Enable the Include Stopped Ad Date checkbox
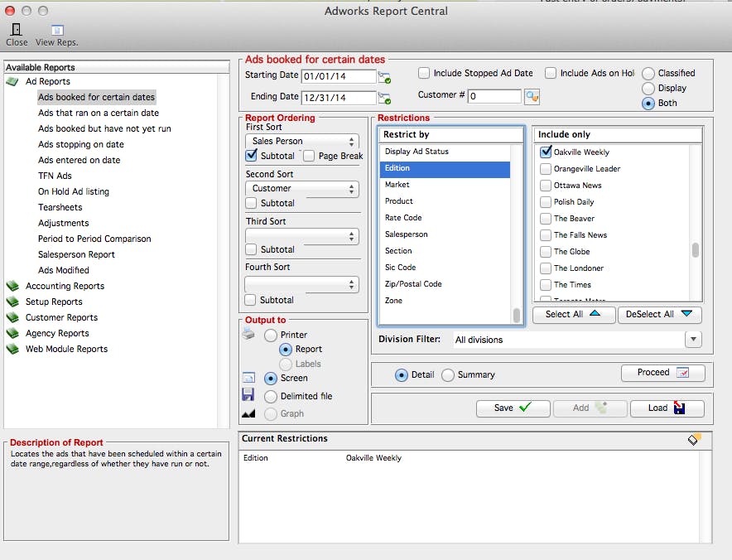 click(x=424, y=74)
